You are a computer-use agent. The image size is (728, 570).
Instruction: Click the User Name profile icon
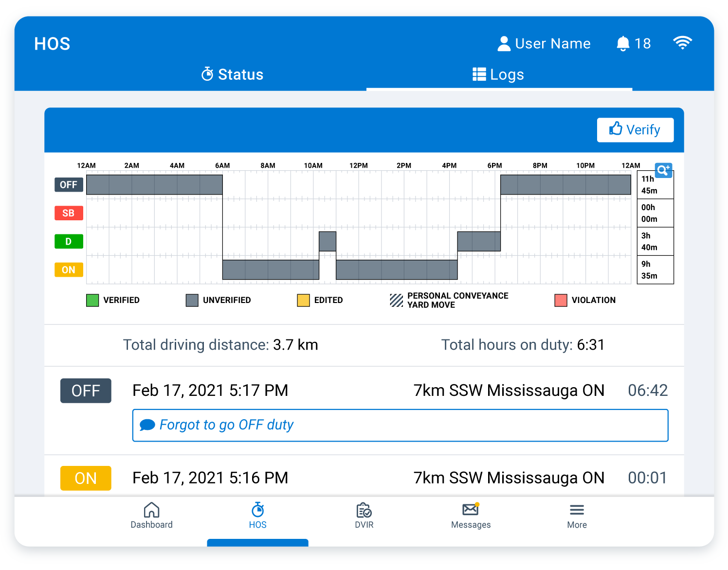click(x=504, y=44)
